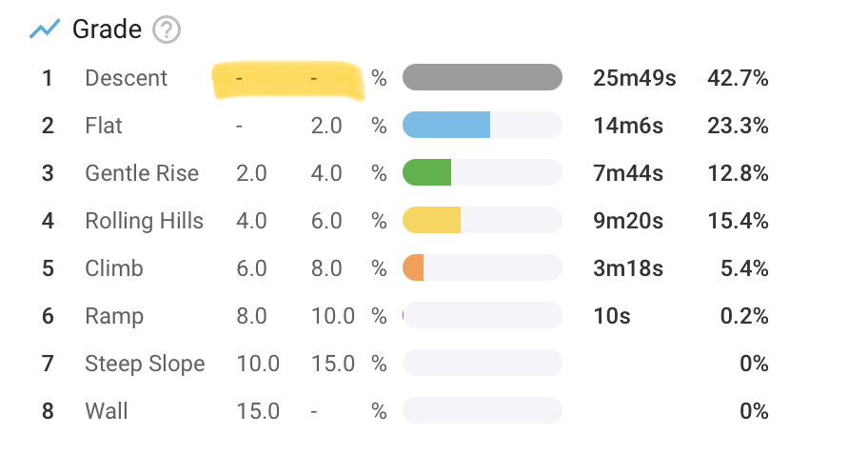The width and height of the screenshot is (868, 474).
Task: Click the green Gentle Rise bar
Action: (x=427, y=173)
